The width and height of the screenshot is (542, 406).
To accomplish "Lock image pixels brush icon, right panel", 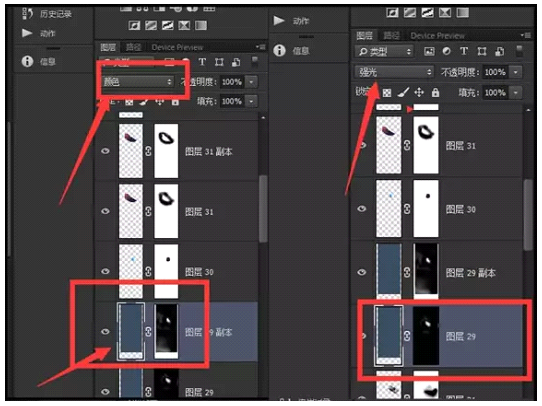I will tap(403, 92).
